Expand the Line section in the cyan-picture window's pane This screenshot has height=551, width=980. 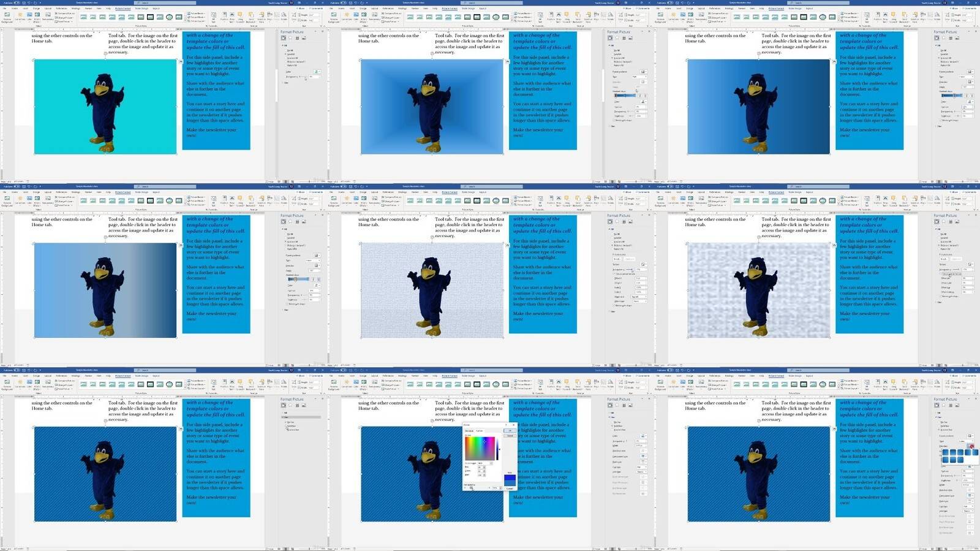(x=285, y=83)
